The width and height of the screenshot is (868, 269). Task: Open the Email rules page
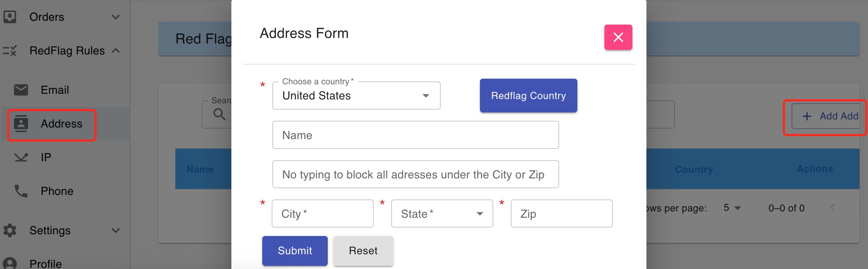pyautogui.click(x=55, y=90)
